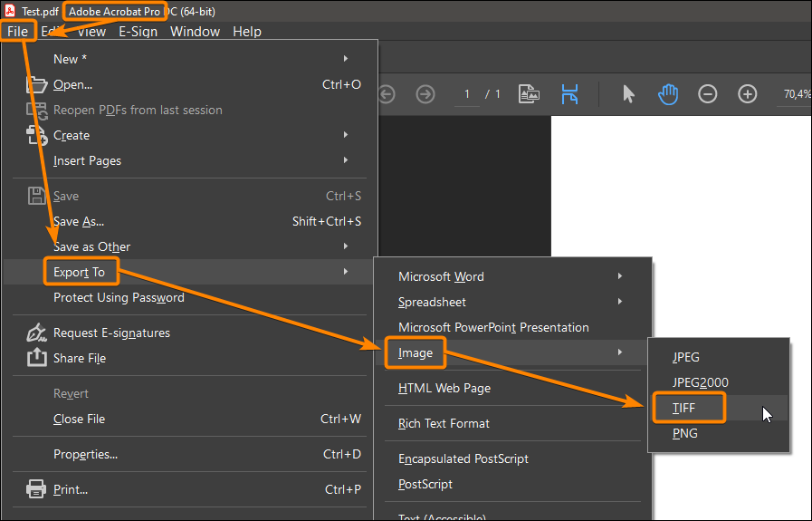Expand the Save as Other submenu
Screen dimensions: 812x521
(x=189, y=246)
